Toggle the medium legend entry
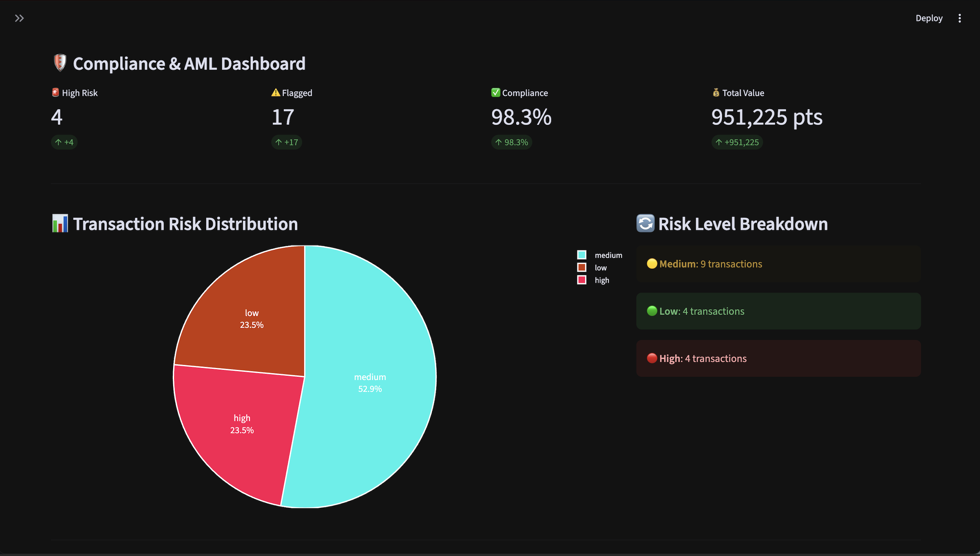The height and width of the screenshot is (556, 980). coord(608,255)
